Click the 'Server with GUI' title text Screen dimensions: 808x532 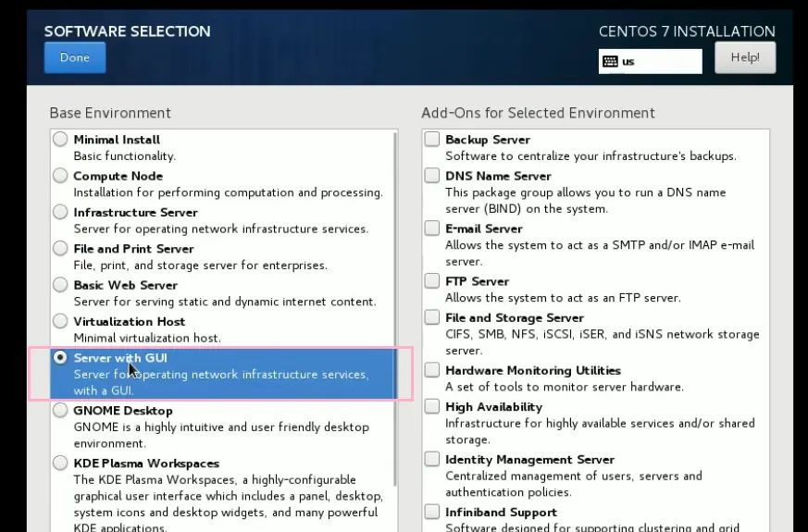pyautogui.click(x=120, y=358)
